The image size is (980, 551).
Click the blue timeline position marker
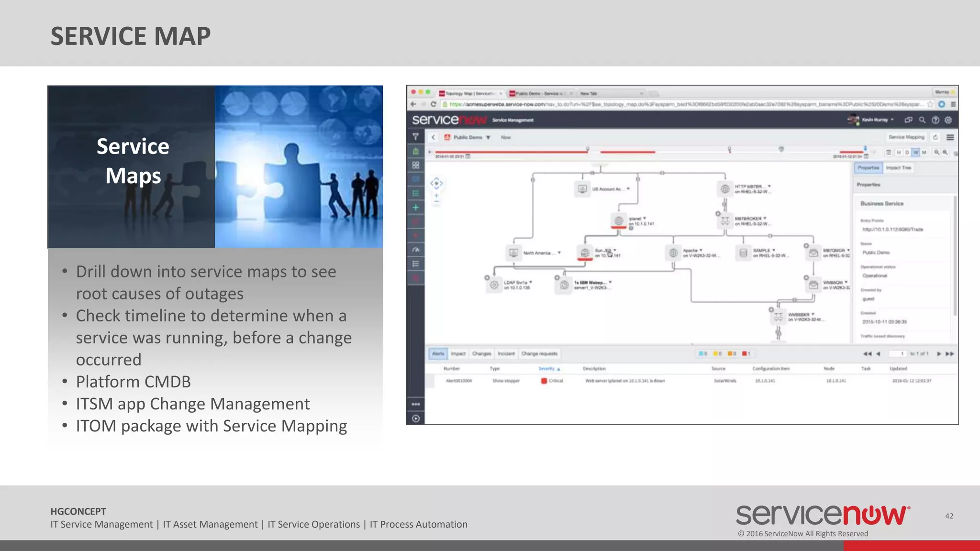865,149
